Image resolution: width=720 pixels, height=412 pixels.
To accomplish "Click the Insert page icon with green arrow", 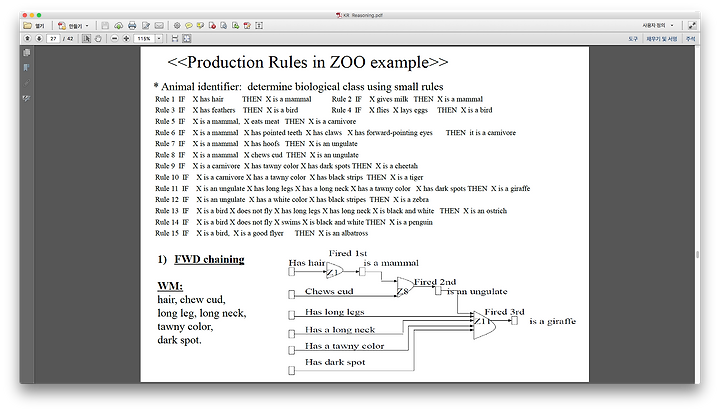I will tap(236, 26).
